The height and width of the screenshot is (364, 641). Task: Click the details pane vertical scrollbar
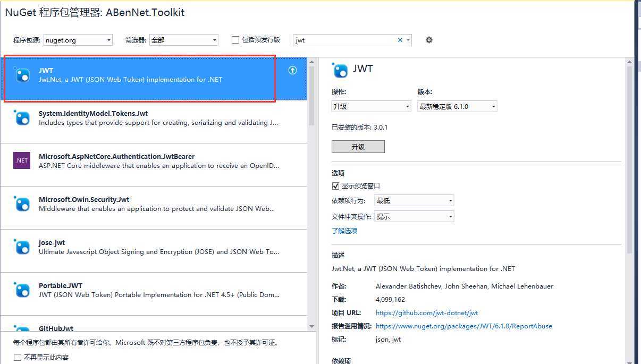(x=630, y=159)
